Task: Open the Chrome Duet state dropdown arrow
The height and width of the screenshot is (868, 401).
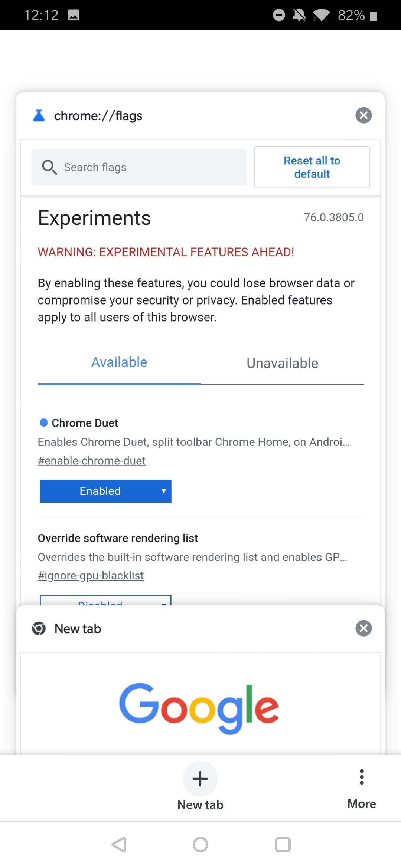Action: pyautogui.click(x=164, y=491)
